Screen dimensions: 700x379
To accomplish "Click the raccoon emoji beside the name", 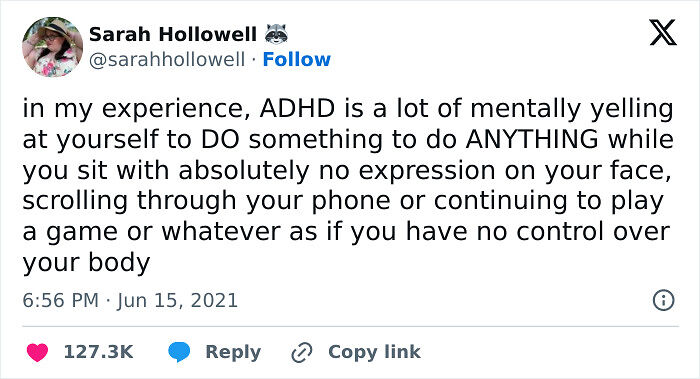I will (x=276, y=34).
